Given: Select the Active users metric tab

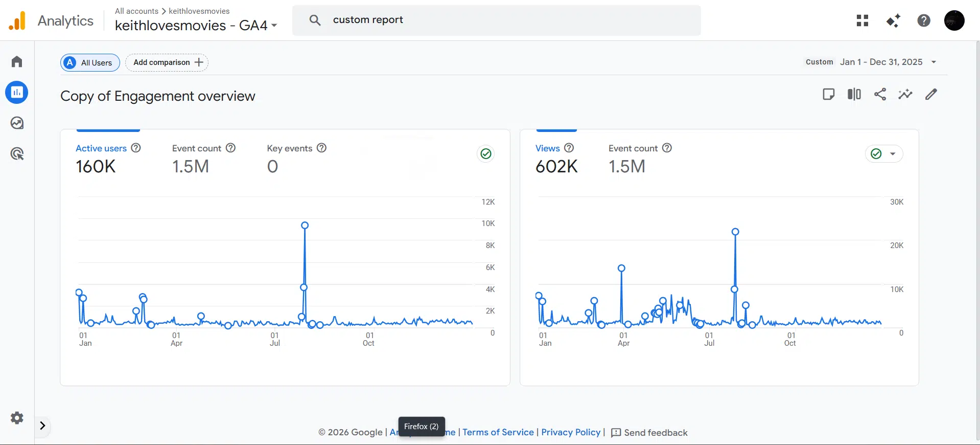Looking at the screenshot, I should 101,148.
